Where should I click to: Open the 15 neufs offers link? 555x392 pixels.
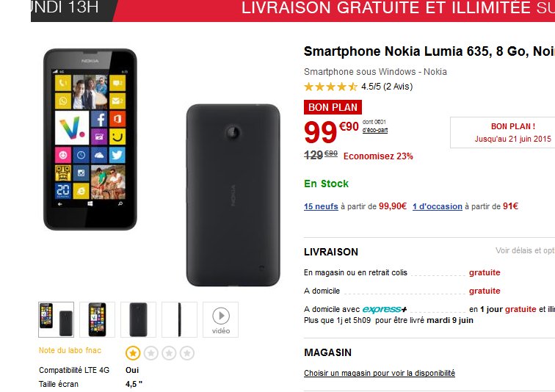[321, 206]
